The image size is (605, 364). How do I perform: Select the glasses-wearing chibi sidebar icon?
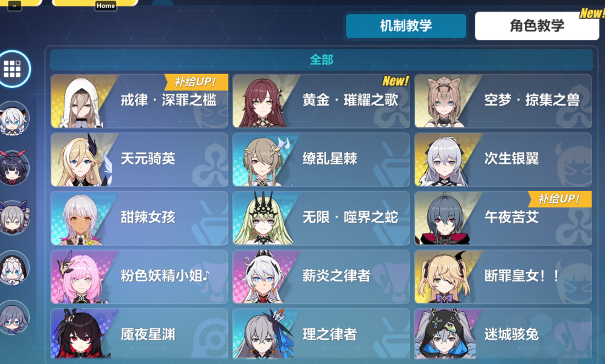(x=13, y=317)
